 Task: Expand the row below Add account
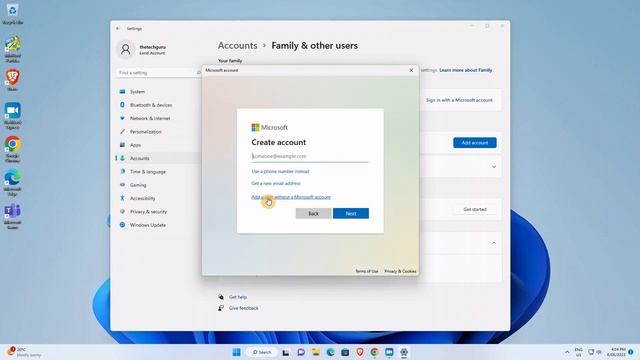(494, 167)
